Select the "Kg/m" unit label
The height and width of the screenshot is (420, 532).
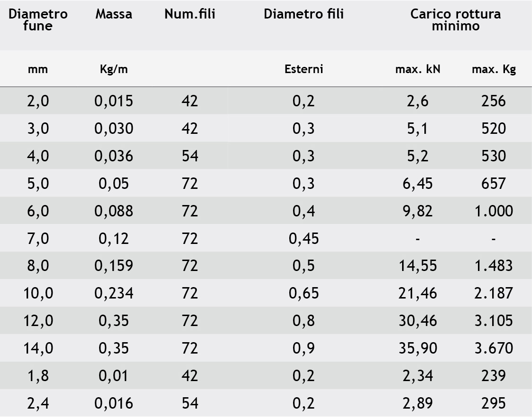[x=114, y=69]
